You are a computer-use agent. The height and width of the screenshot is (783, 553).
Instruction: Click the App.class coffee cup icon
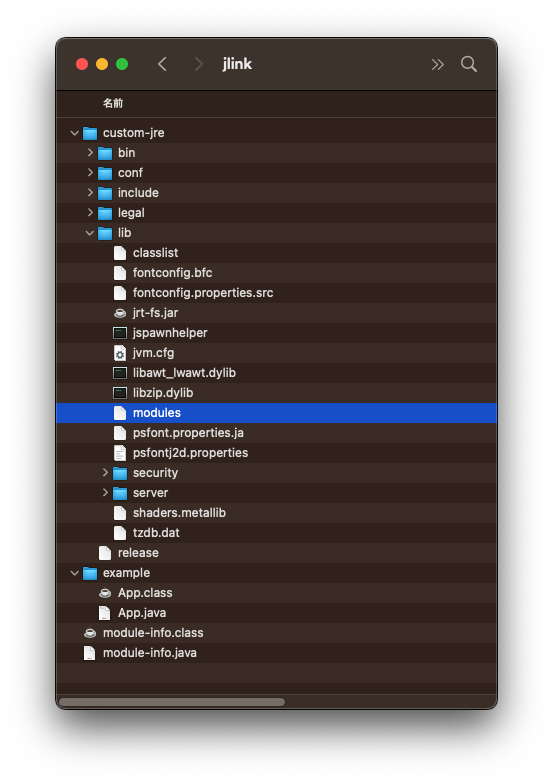(x=105, y=593)
